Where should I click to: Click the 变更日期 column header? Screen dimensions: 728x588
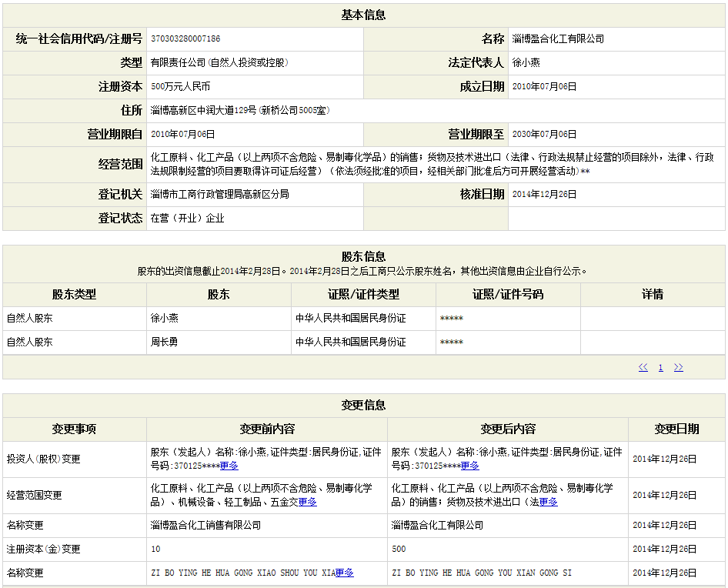pyautogui.click(x=676, y=429)
